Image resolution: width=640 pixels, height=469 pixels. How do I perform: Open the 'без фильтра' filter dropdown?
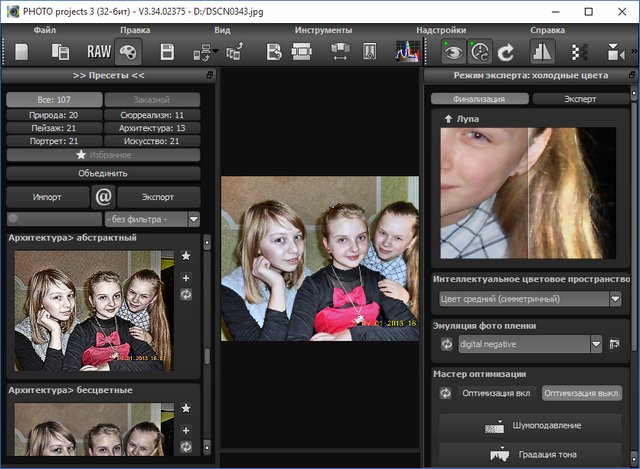(152, 219)
